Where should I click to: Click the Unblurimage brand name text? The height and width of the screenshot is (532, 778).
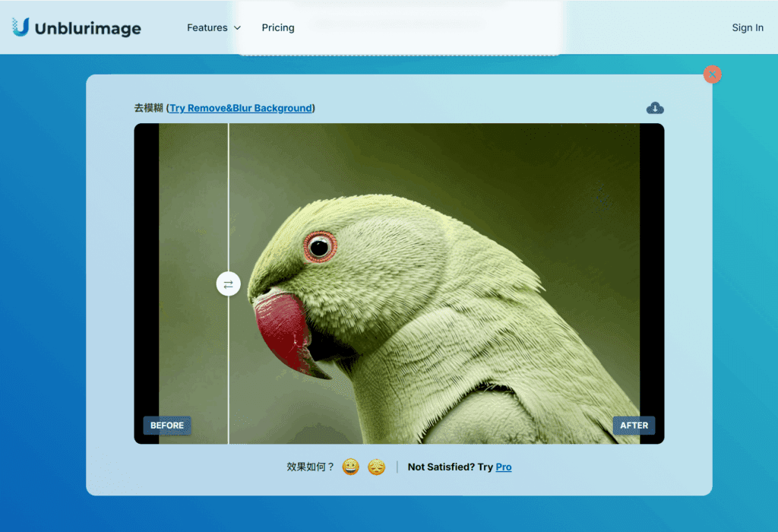(87, 28)
